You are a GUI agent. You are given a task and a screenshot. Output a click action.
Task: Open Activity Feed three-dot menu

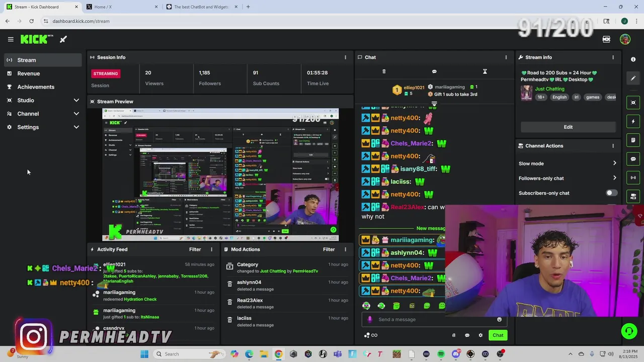(x=211, y=249)
